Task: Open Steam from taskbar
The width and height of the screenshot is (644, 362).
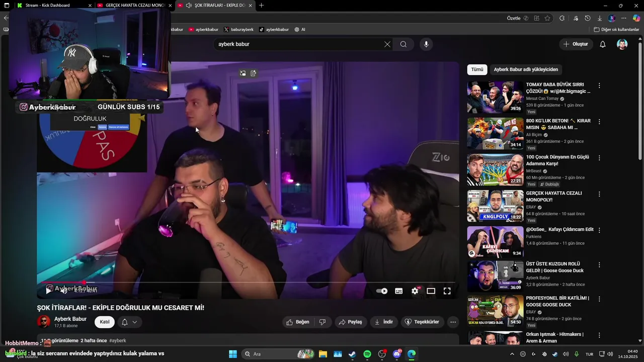Action: click(352, 354)
